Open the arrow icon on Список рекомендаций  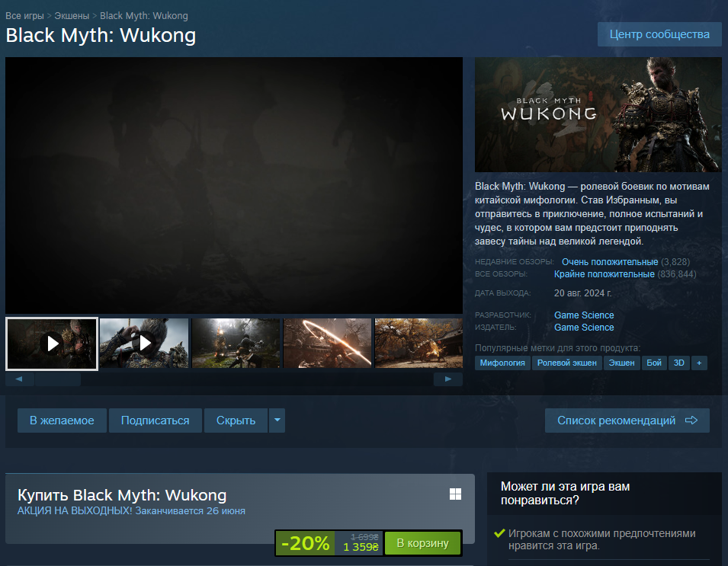tap(691, 421)
